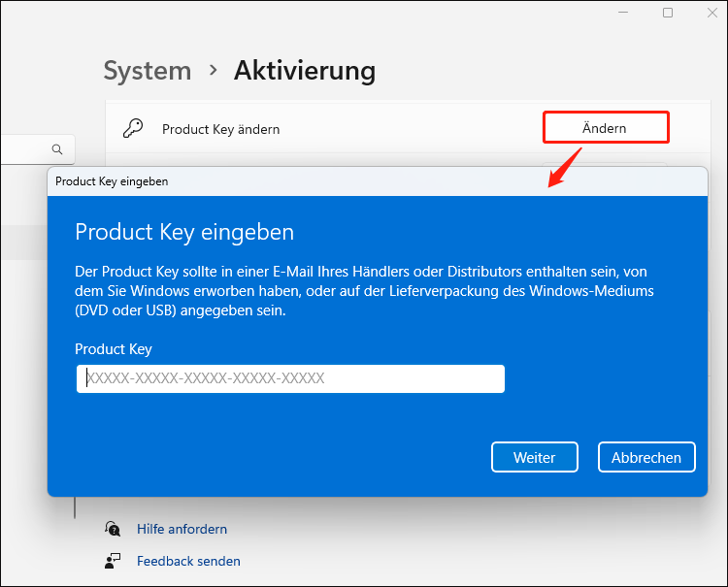This screenshot has height=587, width=728.
Task: Click the Product Key ändern label
Action: [x=221, y=129]
